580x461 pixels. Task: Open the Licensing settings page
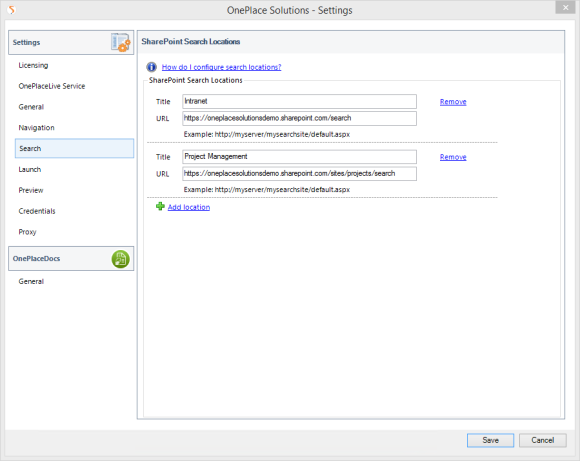[x=33, y=65]
